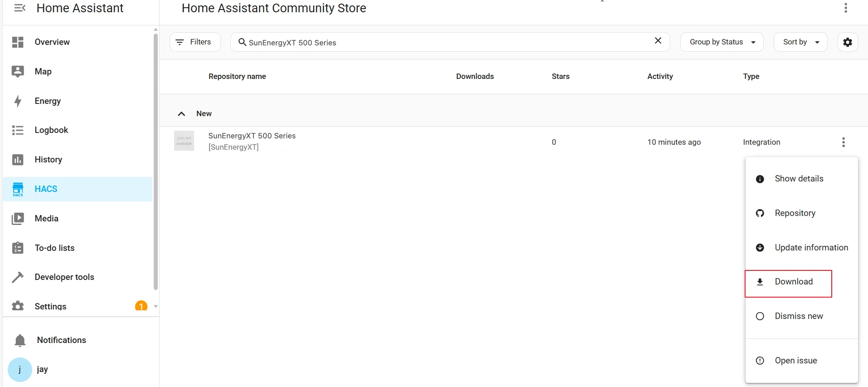Image resolution: width=868 pixels, height=387 pixels.
Task: Click the search input field
Action: (x=444, y=42)
